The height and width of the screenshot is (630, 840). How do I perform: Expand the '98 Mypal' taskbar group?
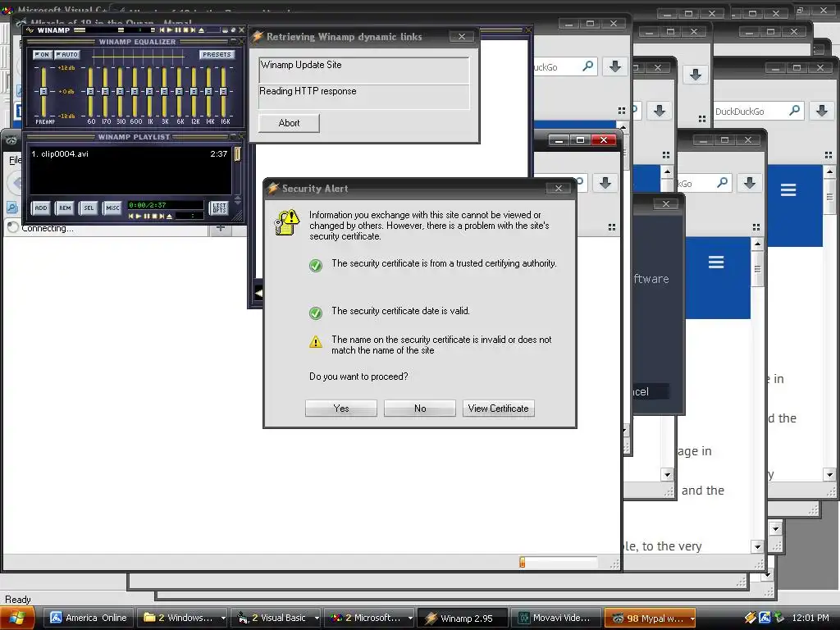692,618
